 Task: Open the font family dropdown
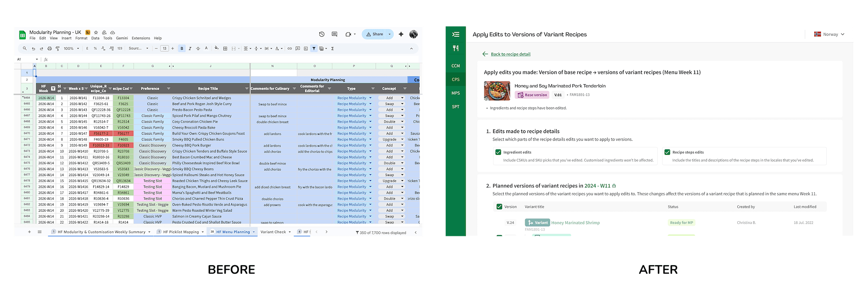click(x=138, y=48)
